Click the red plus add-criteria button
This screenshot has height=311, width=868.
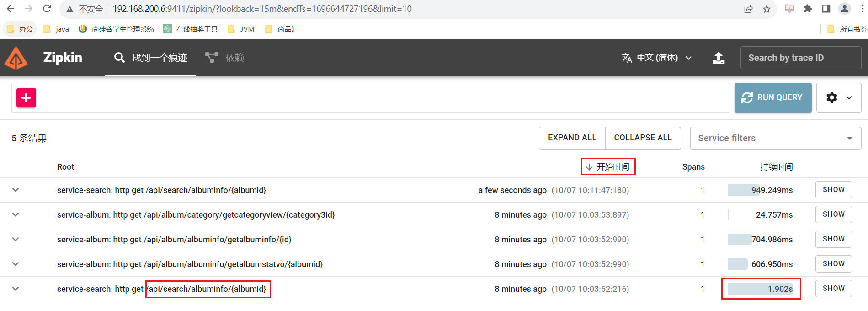click(x=26, y=97)
